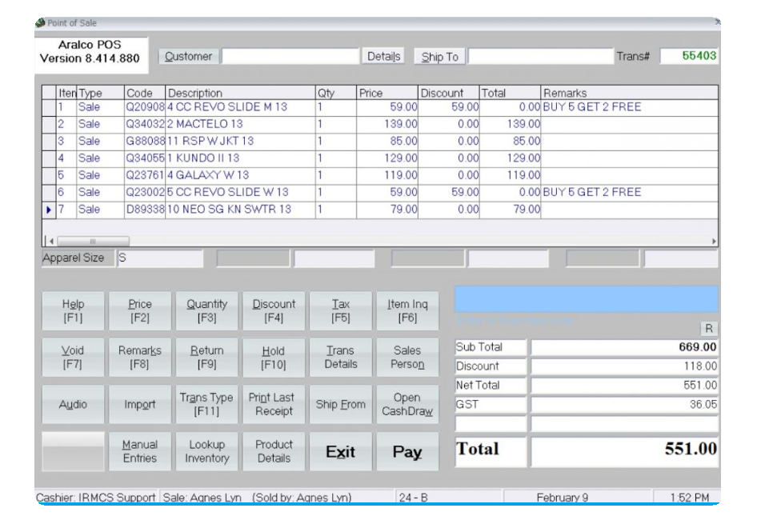This screenshot has width=761, height=532.
Task: Click the Exit button
Action: tap(341, 453)
